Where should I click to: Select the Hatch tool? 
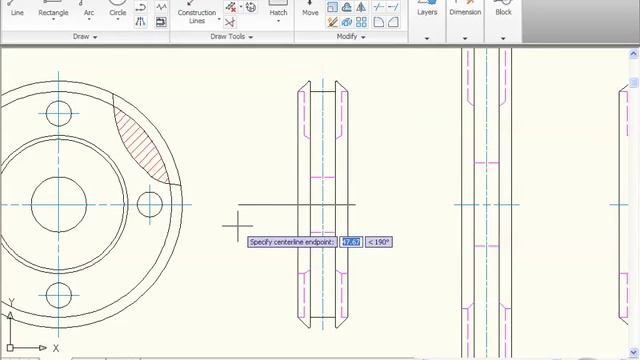(x=278, y=9)
